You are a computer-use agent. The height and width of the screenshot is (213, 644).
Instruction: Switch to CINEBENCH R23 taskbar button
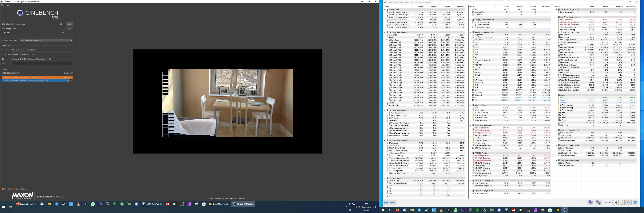point(243,204)
